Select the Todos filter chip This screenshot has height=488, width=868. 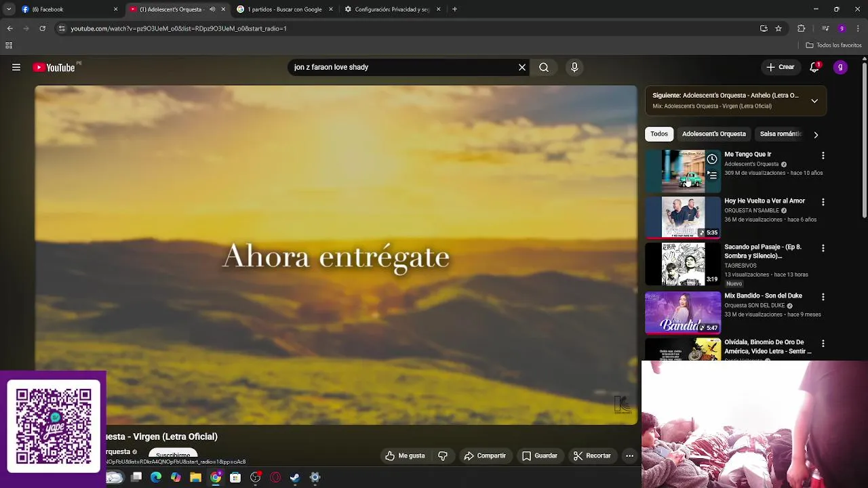659,134
